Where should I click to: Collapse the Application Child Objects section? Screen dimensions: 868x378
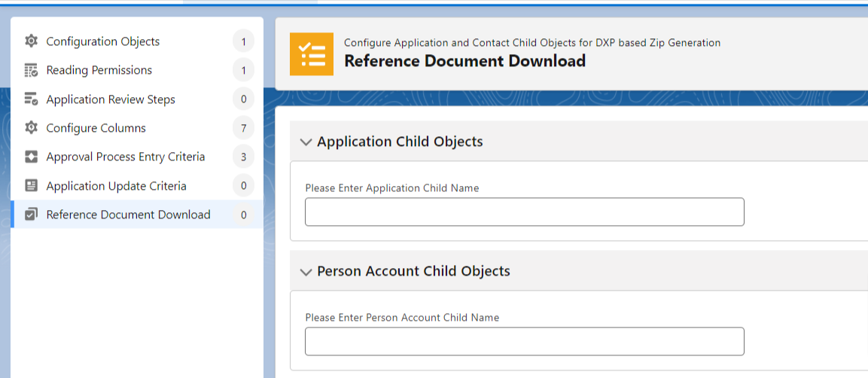(x=306, y=142)
